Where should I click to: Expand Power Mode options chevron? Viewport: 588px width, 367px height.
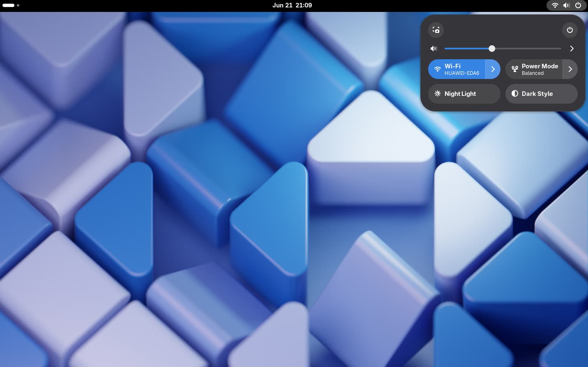point(570,69)
